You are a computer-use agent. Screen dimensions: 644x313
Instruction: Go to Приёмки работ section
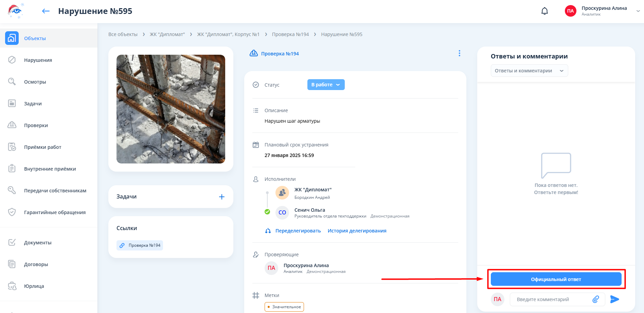pyautogui.click(x=42, y=147)
